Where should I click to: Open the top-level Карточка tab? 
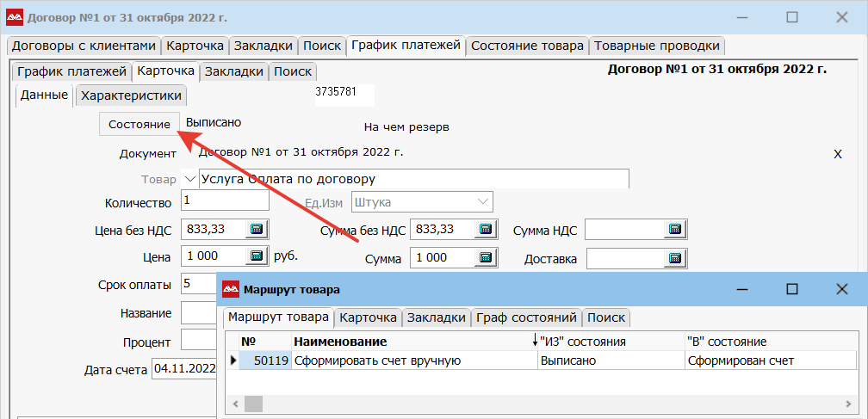pyautogui.click(x=195, y=46)
